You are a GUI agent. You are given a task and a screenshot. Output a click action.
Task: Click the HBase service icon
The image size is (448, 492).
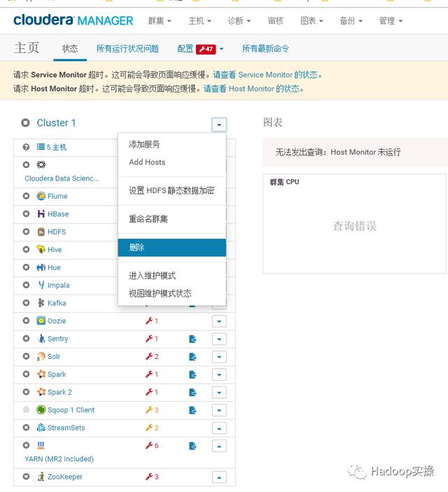tap(41, 214)
